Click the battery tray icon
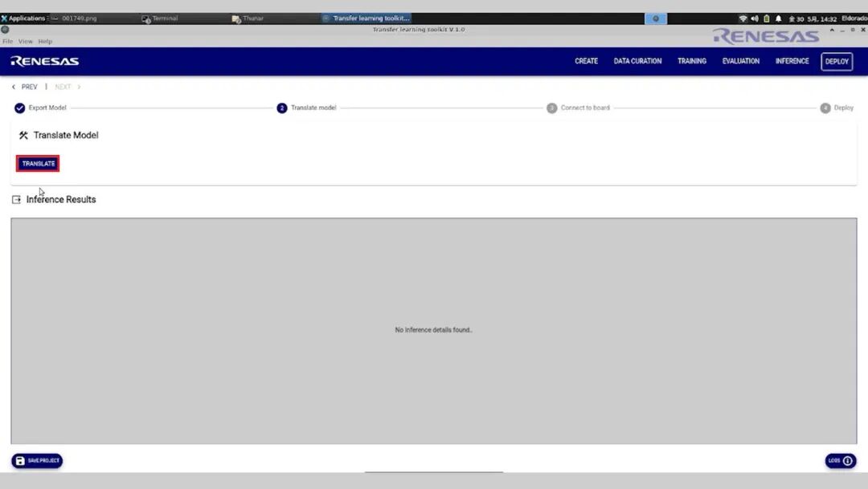This screenshot has width=868, height=489. 767,18
